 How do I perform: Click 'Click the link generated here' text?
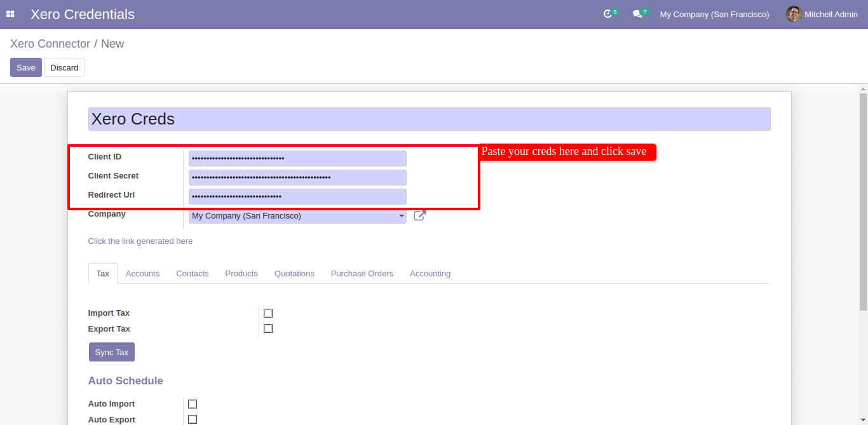[x=140, y=241]
